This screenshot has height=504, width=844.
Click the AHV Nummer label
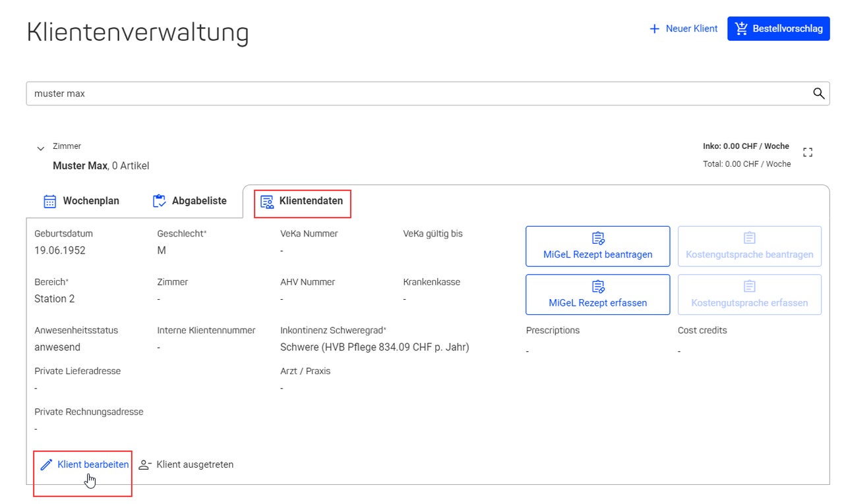(x=307, y=282)
